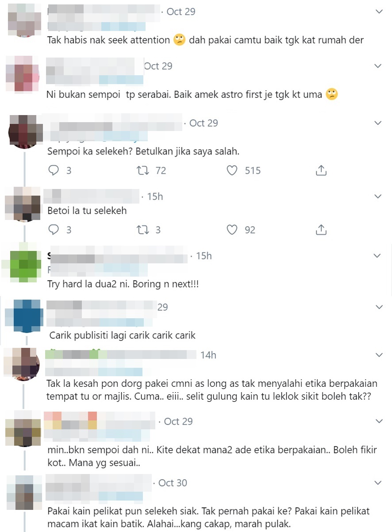This screenshot has height=532, width=392.
Task: Reply to the "Betoi la tu selekeh" tweet
Action: pos(54,230)
